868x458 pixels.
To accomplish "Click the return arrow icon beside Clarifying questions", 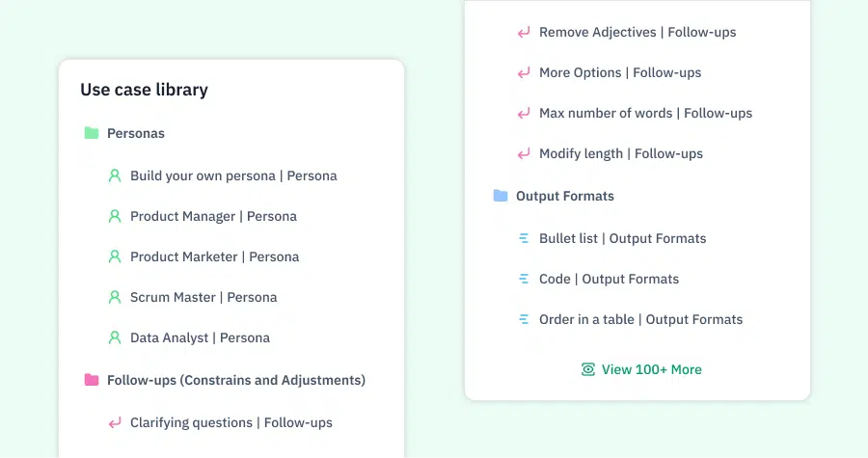I will pos(115,423).
